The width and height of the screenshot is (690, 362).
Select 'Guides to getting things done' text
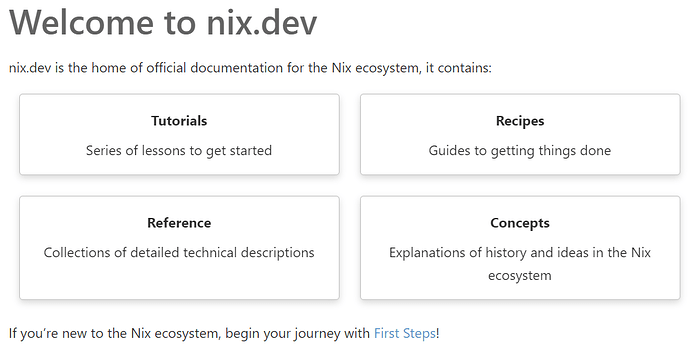(x=520, y=150)
